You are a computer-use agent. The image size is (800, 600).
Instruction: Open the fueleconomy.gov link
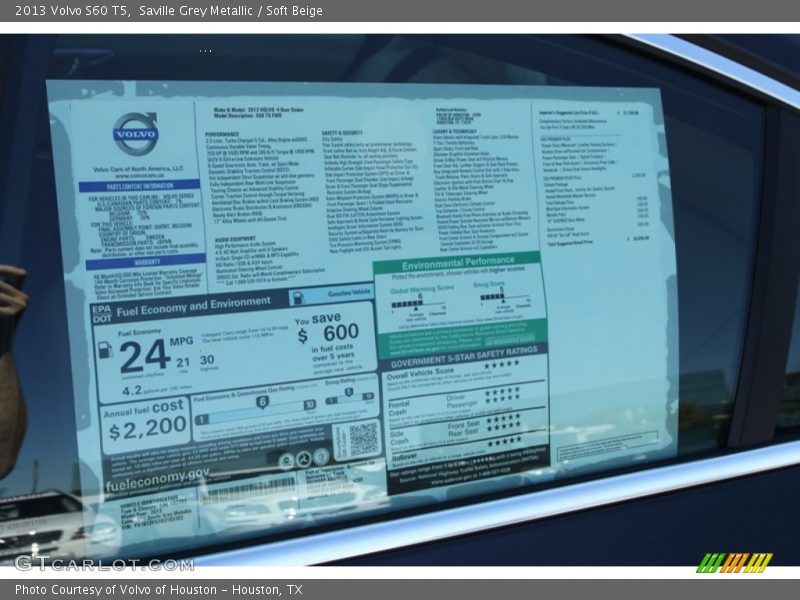point(157,478)
